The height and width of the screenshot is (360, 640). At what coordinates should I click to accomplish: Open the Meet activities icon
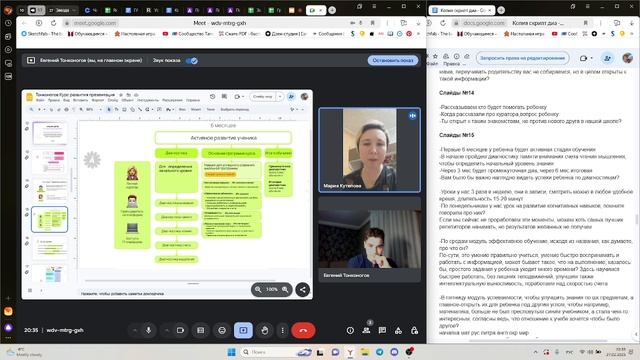(x=398, y=331)
